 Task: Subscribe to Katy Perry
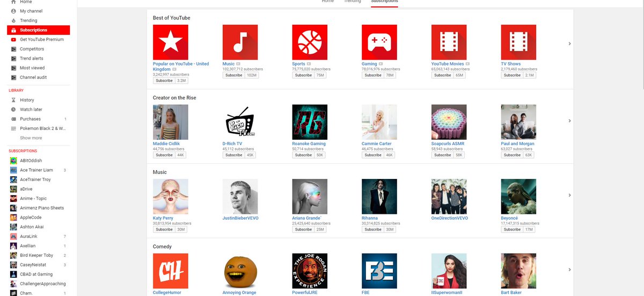tap(164, 229)
